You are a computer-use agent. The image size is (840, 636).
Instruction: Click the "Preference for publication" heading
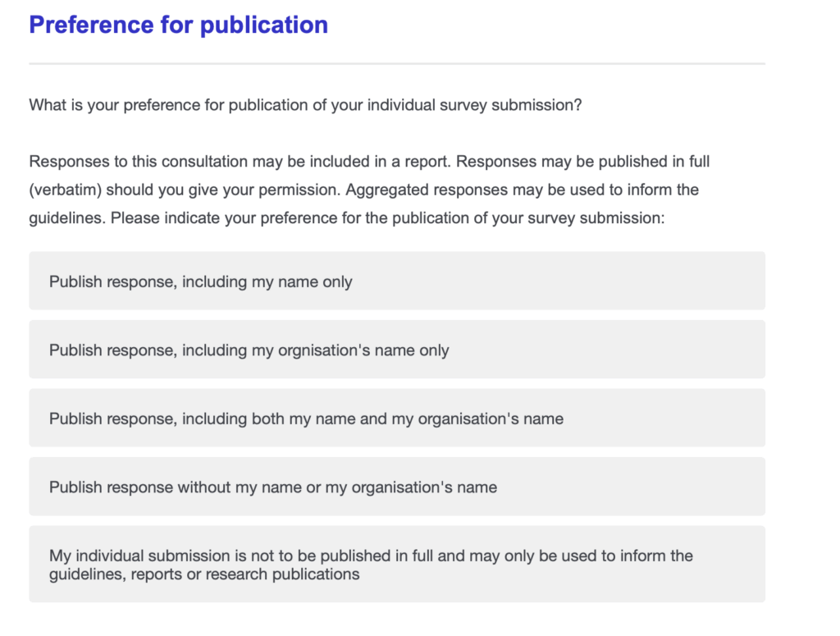(x=178, y=25)
